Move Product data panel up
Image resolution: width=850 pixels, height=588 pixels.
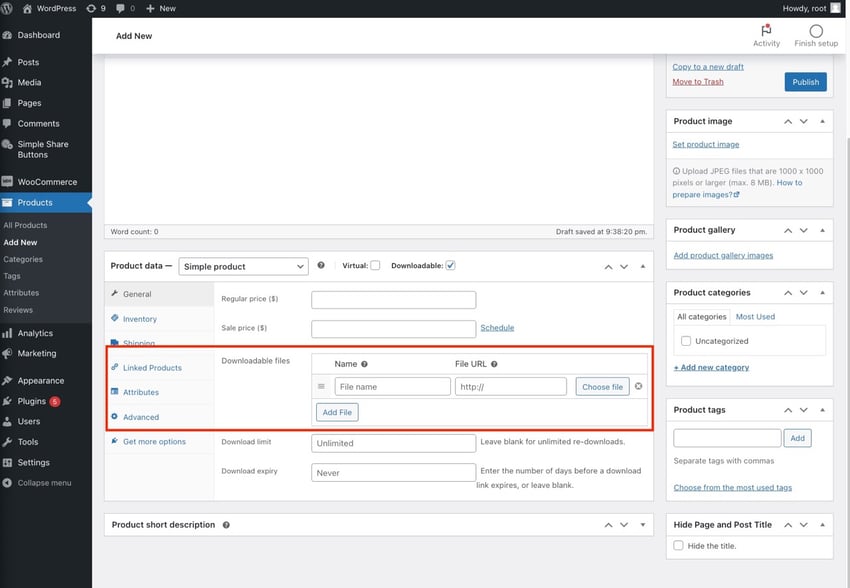pyautogui.click(x=608, y=267)
